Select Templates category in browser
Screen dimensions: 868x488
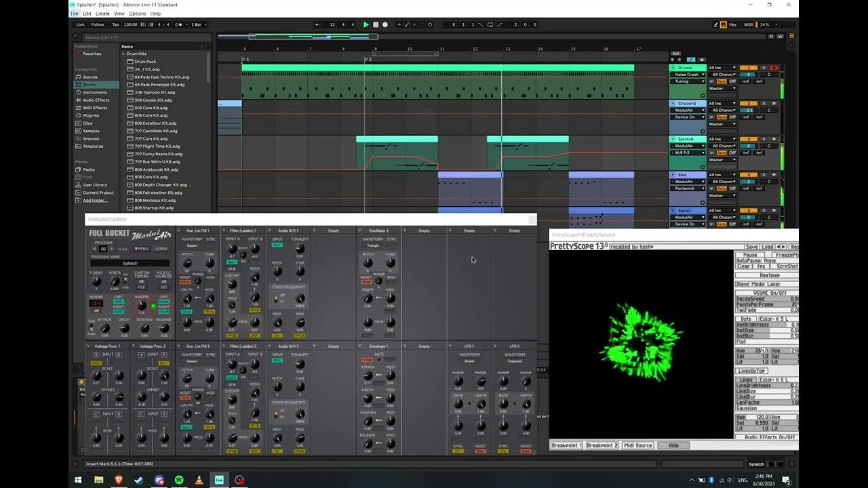point(93,146)
